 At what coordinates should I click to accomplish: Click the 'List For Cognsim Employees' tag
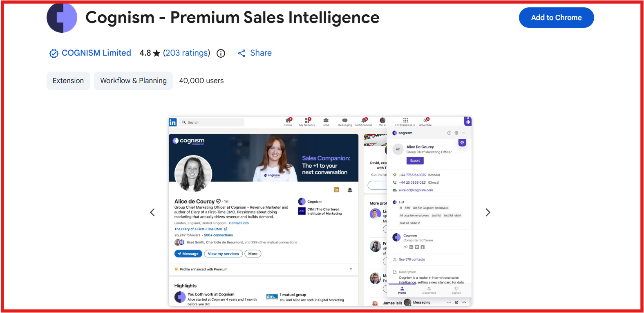430,208
